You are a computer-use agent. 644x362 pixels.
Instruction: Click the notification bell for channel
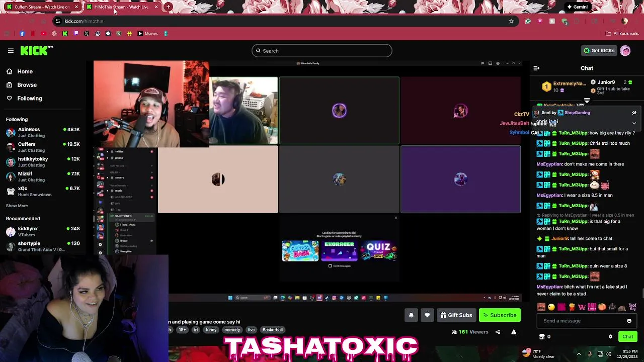(x=411, y=315)
